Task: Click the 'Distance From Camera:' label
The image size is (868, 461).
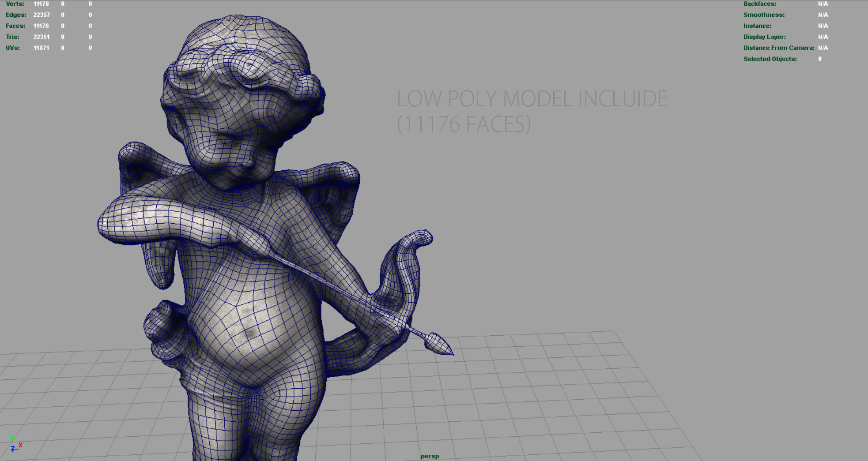Action: click(x=779, y=48)
